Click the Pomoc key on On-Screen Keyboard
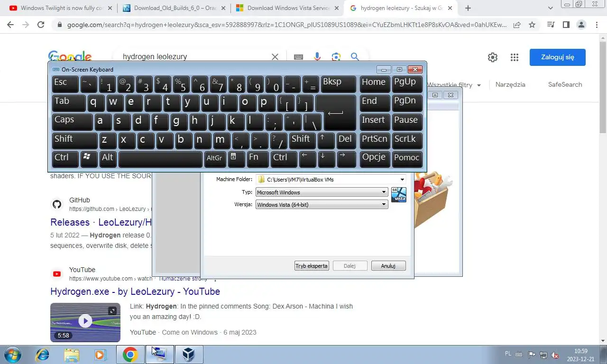This screenshot has height=364, width=607. click(x=406, y=159)
